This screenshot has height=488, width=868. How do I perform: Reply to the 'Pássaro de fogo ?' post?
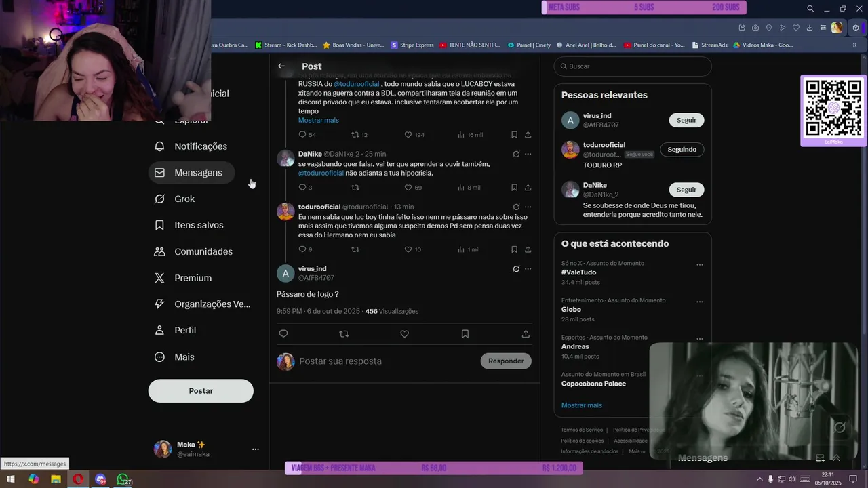[x=283, y=334]
